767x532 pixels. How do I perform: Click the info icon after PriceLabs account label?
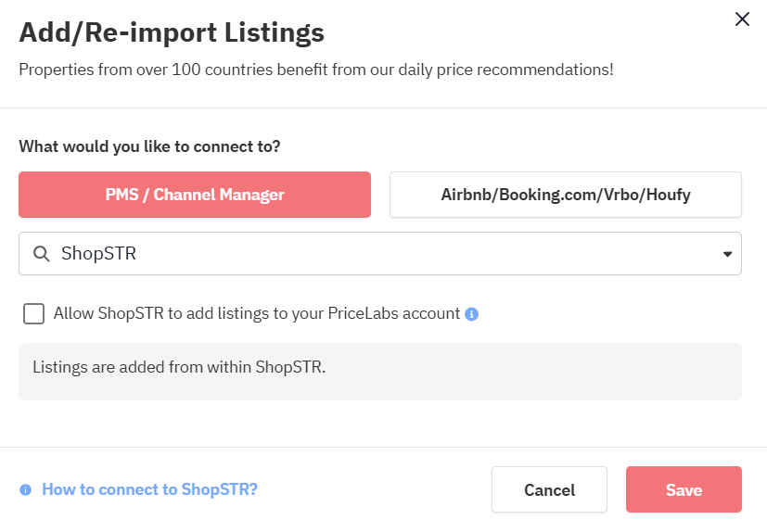471,314
